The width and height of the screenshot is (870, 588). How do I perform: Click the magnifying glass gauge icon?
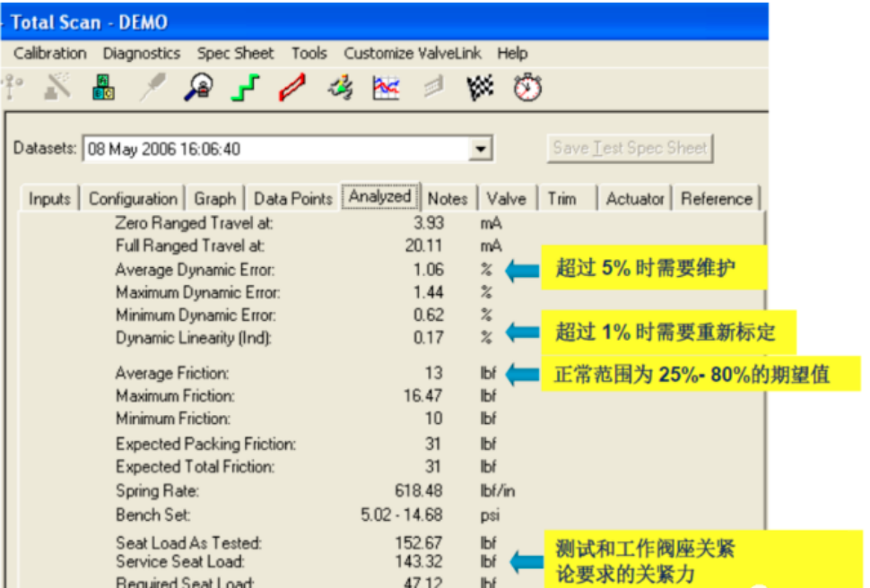(197, 88)
